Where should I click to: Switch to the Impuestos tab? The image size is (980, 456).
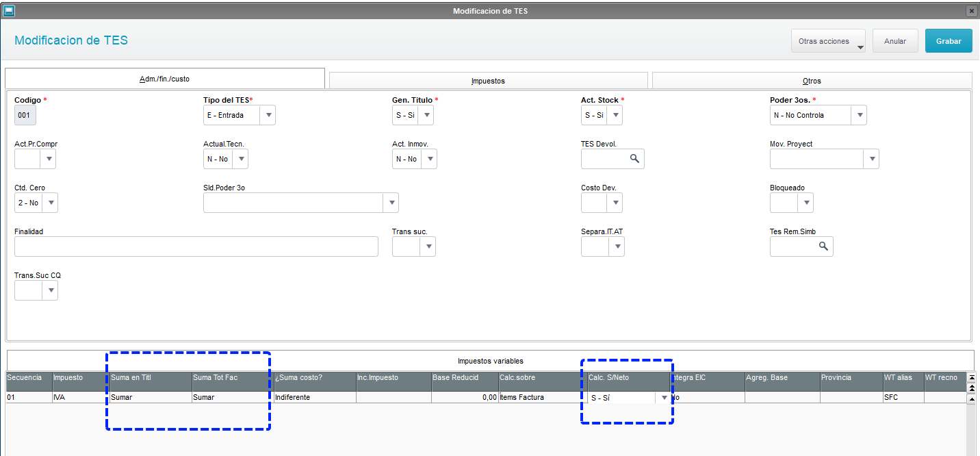tap(488, 79)
